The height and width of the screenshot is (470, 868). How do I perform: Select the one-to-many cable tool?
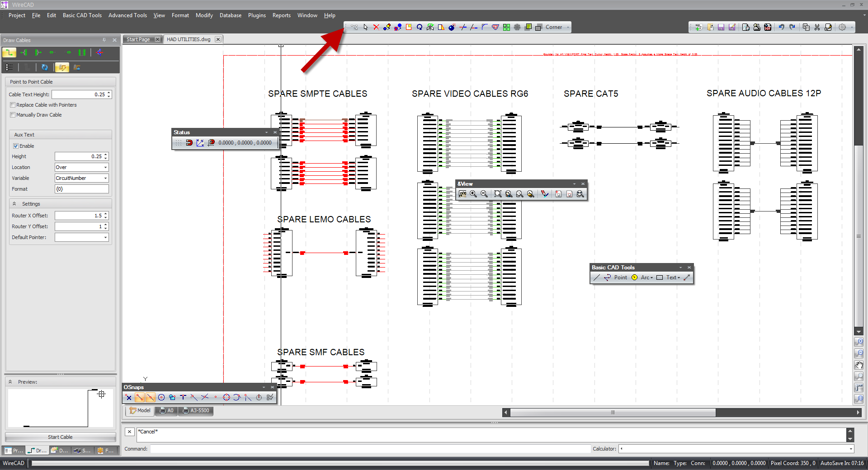[24, 52]
